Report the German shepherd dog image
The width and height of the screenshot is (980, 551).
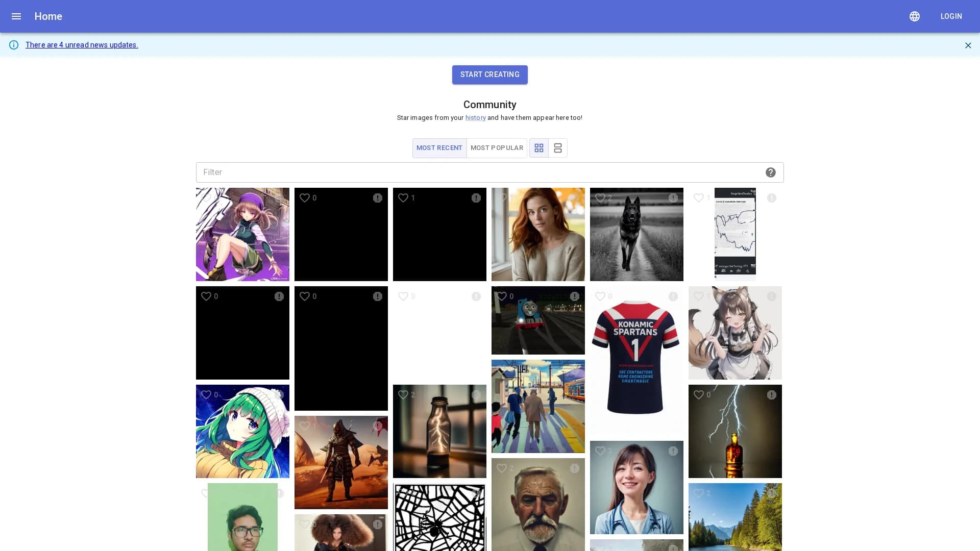coord(673,198)
